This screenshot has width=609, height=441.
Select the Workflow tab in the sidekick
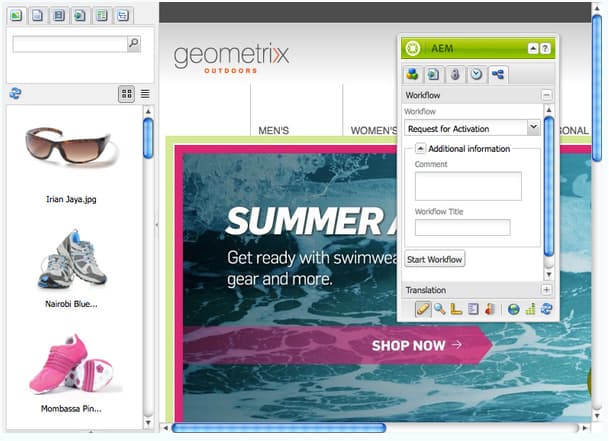(x=498, y=74)
